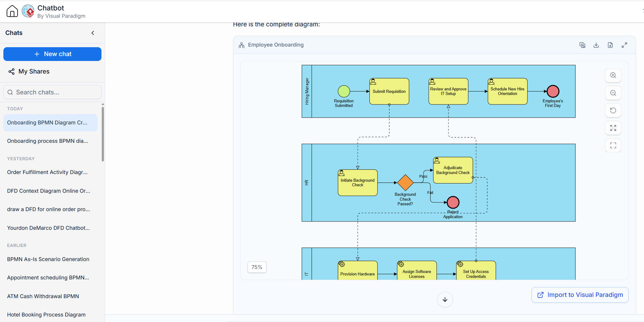Click the home icon
This screenshot has height=322, width=644.
(12, 11)
